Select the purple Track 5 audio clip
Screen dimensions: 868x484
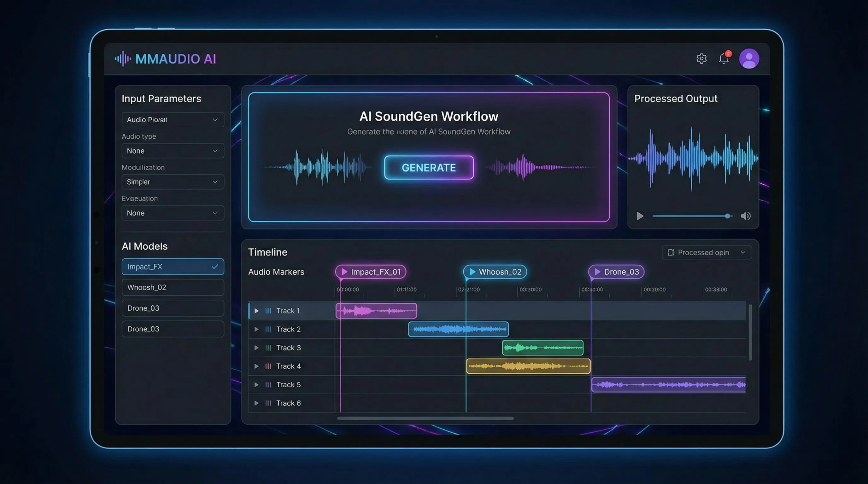669,385
